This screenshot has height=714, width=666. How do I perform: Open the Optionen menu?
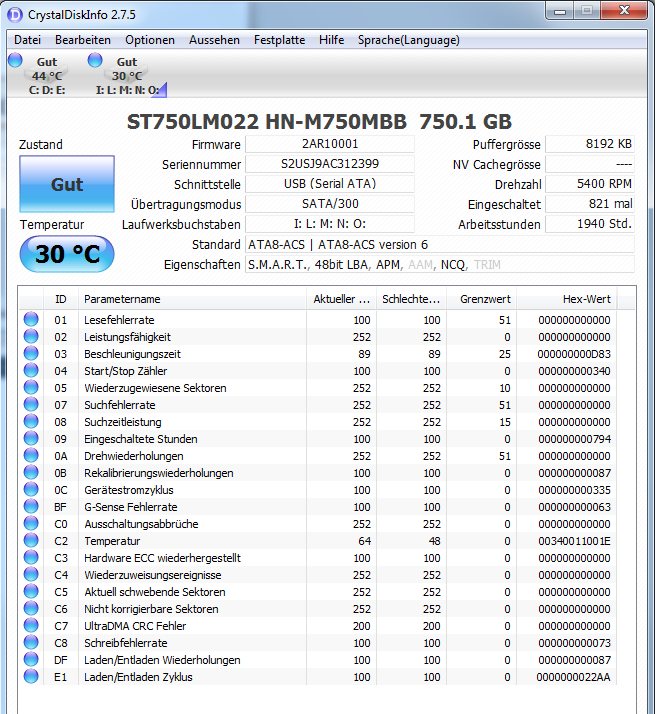tap(150, 40)
